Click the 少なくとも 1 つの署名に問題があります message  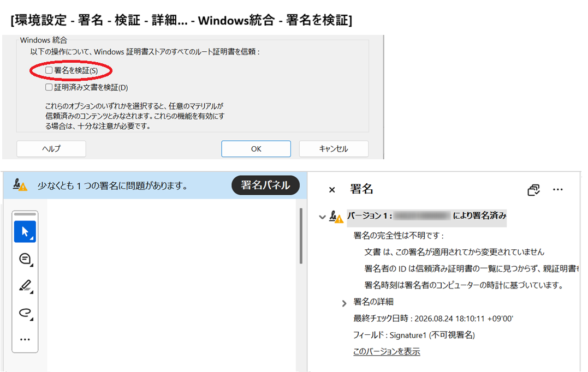tap(112, 185)
